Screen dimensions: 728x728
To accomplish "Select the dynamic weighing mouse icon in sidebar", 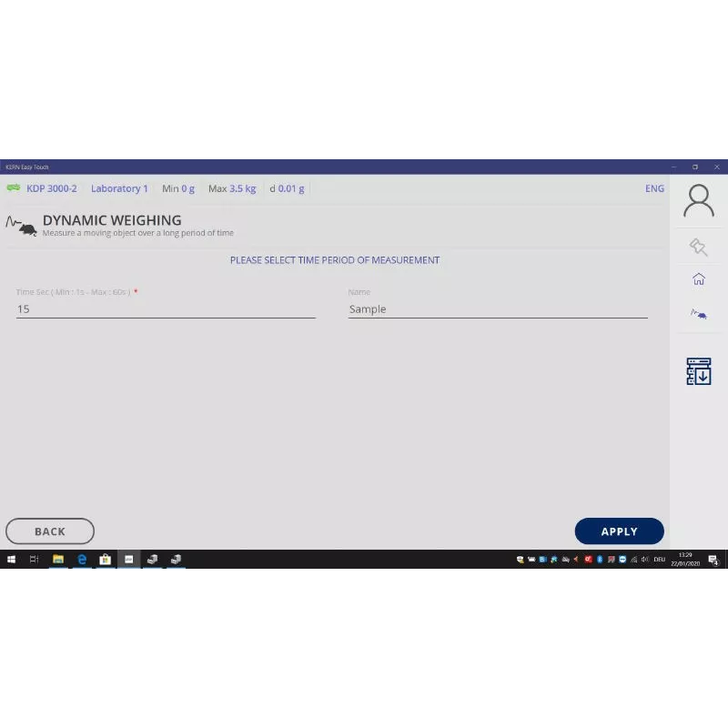I will 698,314.
